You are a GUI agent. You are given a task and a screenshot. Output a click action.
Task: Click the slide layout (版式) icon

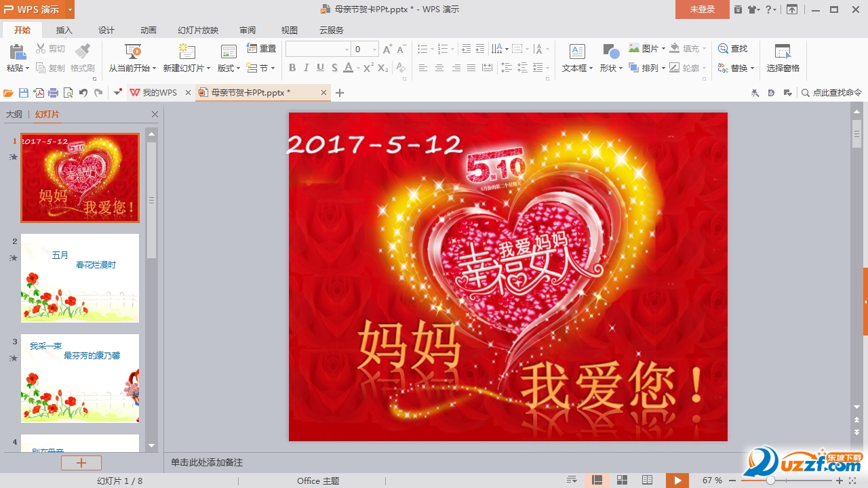tap(229, 52)
